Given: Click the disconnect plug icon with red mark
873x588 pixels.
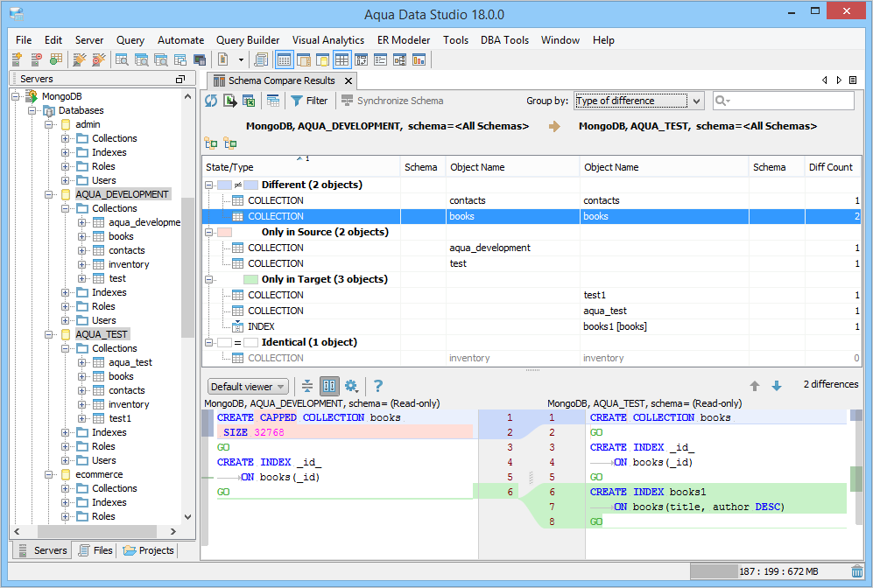Looking at the screenshot, I should (x=99, y=59).
